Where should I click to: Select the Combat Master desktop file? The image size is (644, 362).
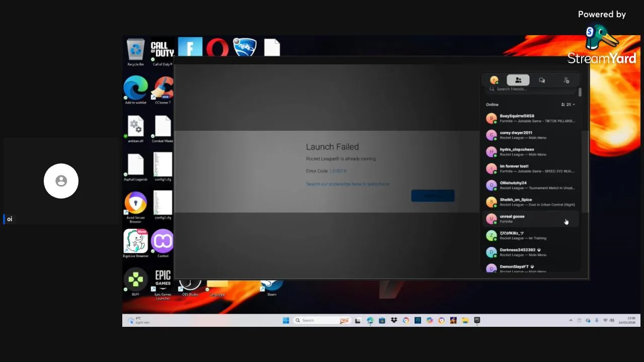point(163,129)
